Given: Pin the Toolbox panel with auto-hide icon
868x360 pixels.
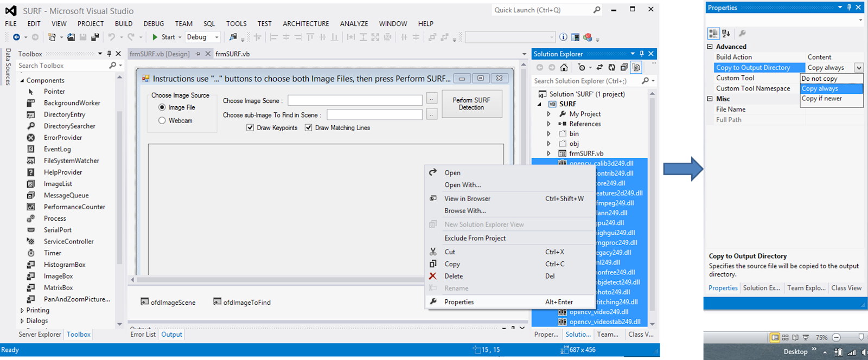Looking at the screenshot, I should coord(109,54).
